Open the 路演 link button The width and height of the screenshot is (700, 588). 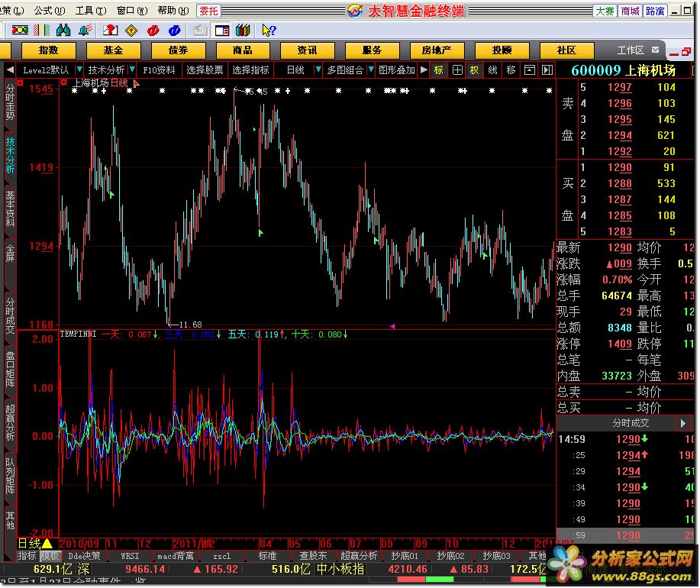tap(655, 11)
